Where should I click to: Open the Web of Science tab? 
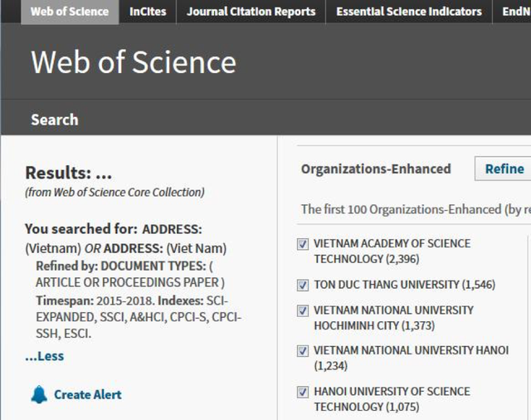[70, 12]
